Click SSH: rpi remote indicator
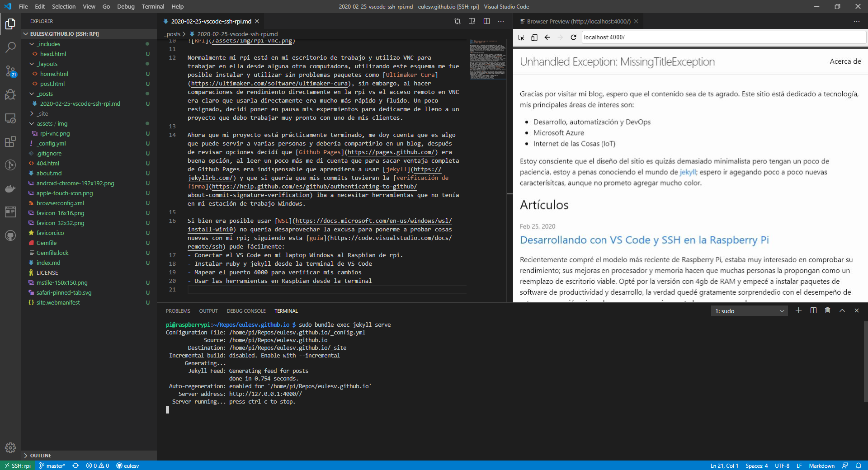The height and width of the screenshot is (470, 868). [18, 465]
